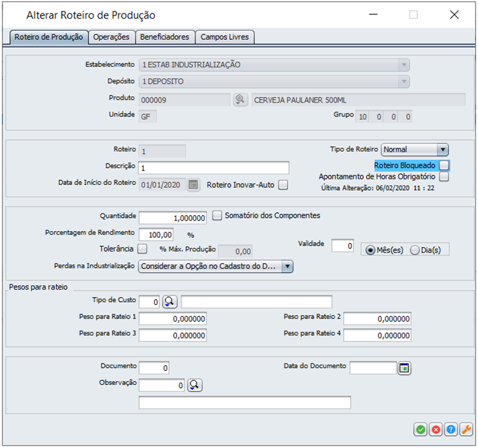Click Observação code field
This screenshot has height=448, width=478.
click(162, 385)
